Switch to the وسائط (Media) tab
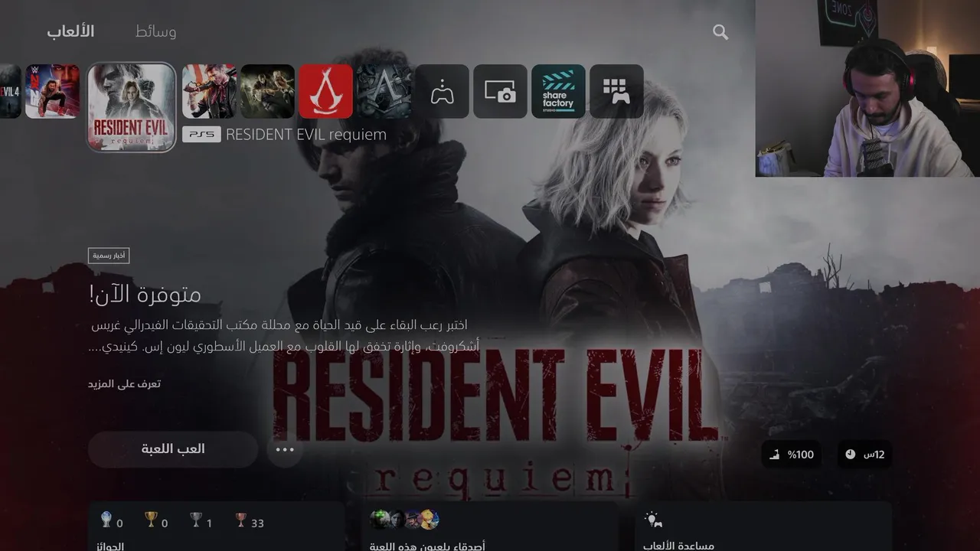 click(156, 31)
